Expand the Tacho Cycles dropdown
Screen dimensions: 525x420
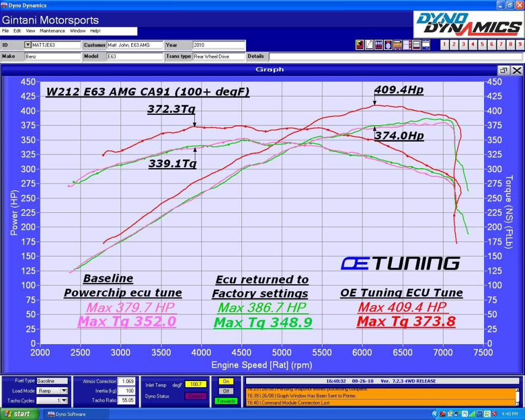(x=64, y=400)
